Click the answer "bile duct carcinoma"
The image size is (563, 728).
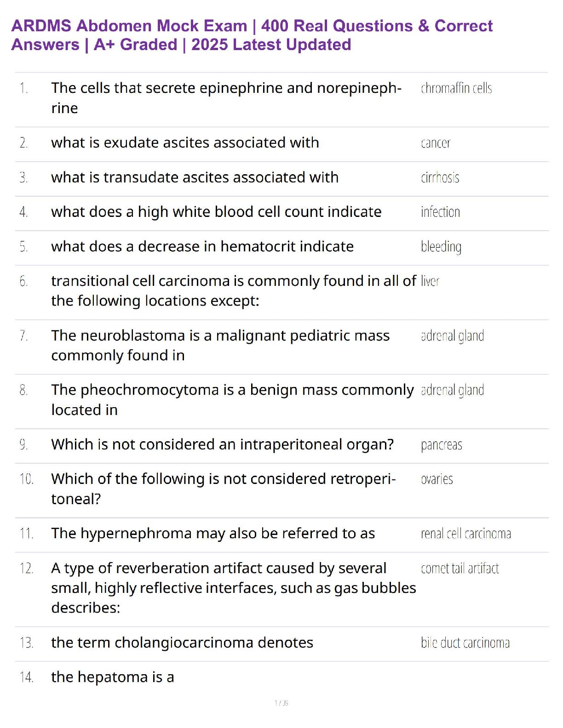click(465, 643)
